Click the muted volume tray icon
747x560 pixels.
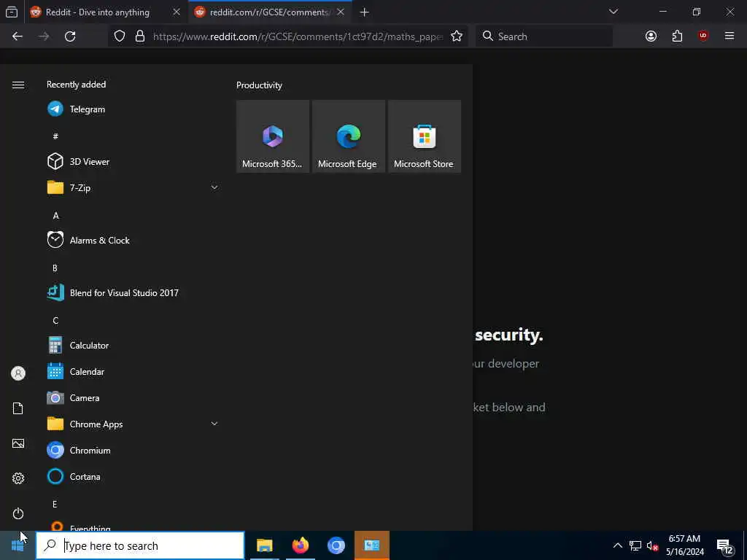(x=652, y=545)
